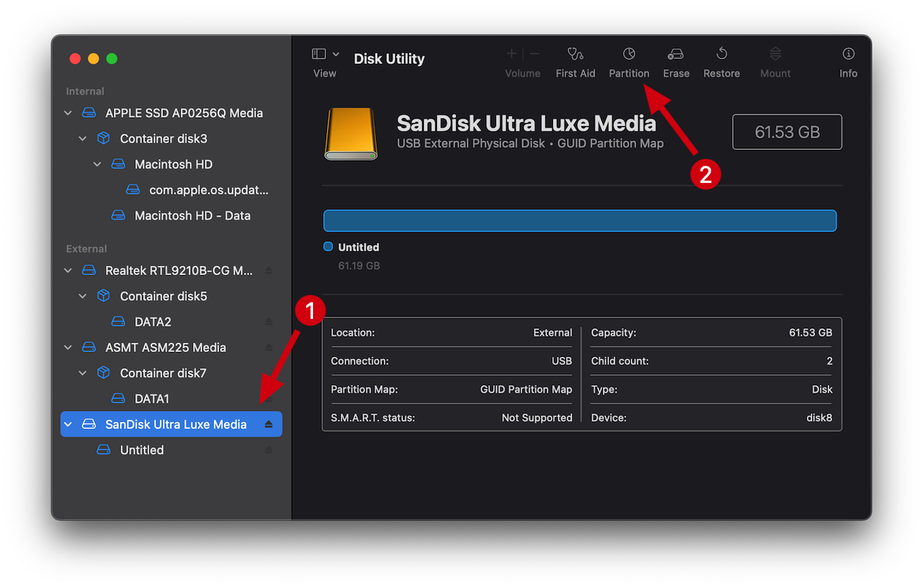Select the Untitled volume under SanDisk
This screenshot has width=923, height=588.
click(142, 450)
